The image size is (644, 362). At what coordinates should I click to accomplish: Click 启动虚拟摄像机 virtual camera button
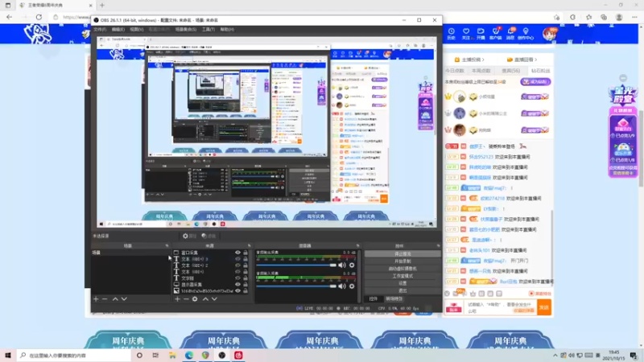402,269
